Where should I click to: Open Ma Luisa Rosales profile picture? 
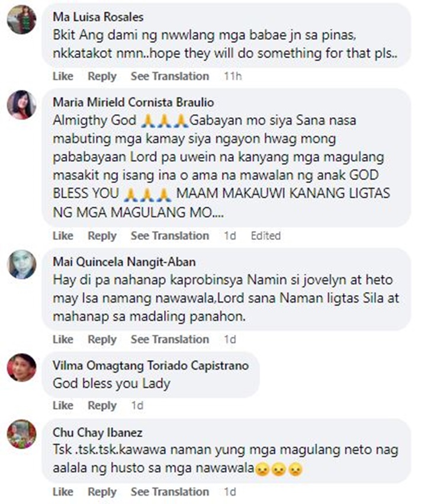pos(21,20)
